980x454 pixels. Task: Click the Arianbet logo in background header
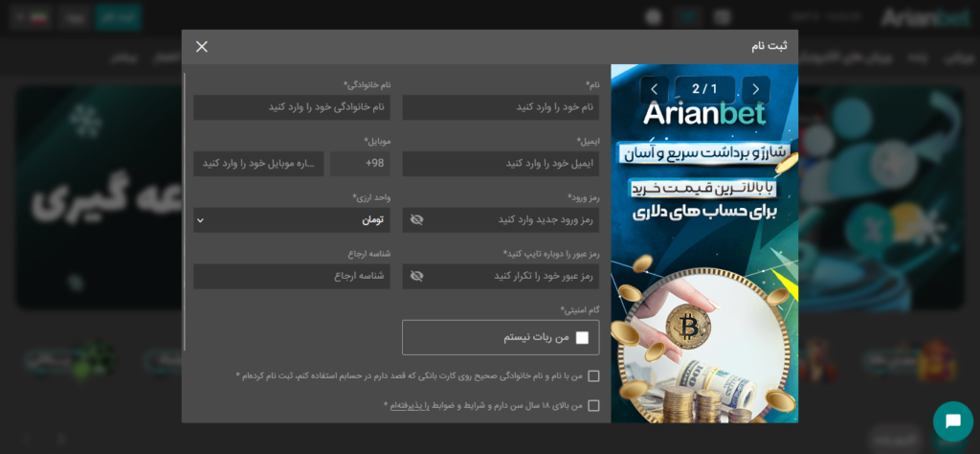pyautogui.click(x=925, y=17)
